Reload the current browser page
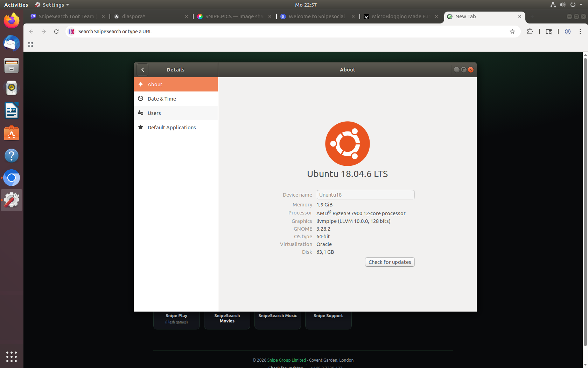588x368 pixels. 56,32
